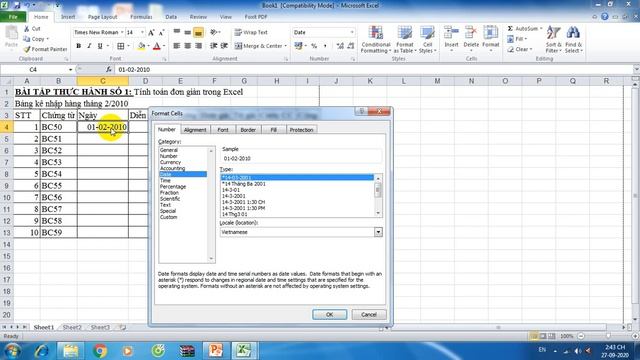Apply Underline formatting

[100, 46]
